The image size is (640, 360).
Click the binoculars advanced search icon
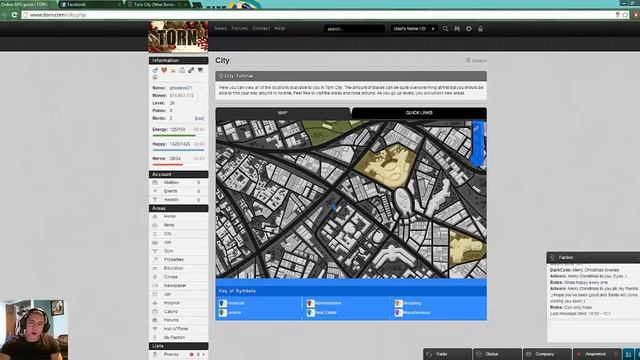point(457,29)
